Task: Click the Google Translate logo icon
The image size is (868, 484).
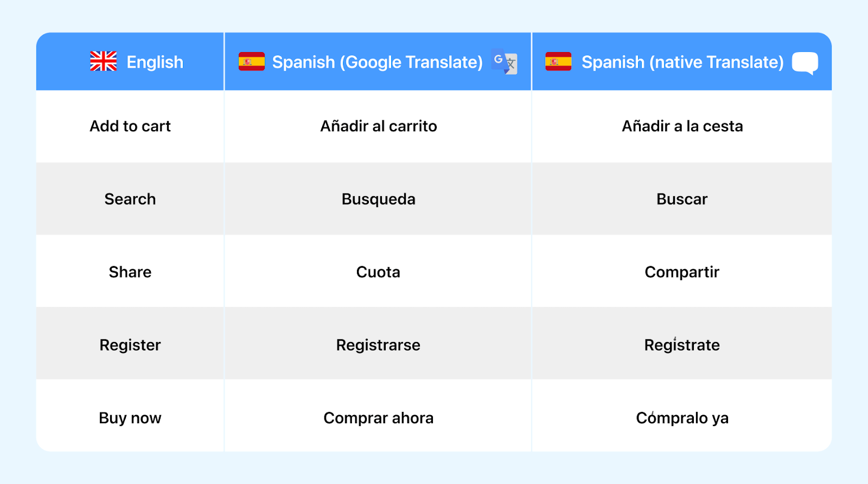Action: 505,62
